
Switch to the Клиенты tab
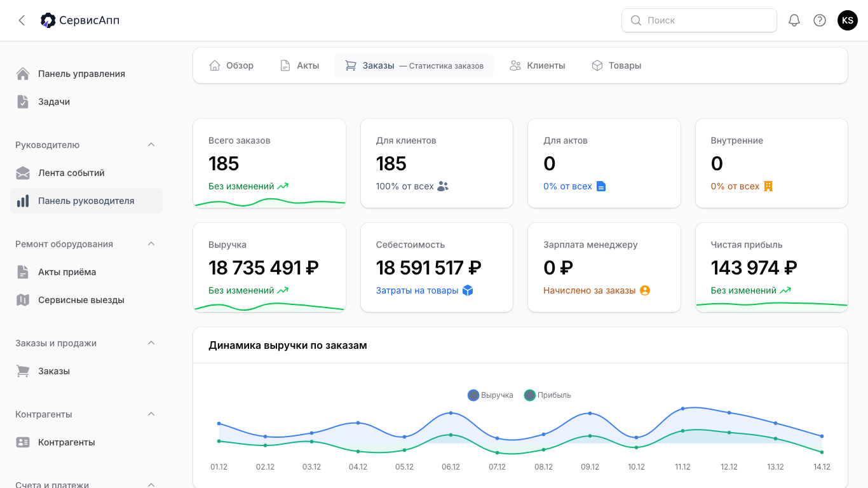click(537, 65)
